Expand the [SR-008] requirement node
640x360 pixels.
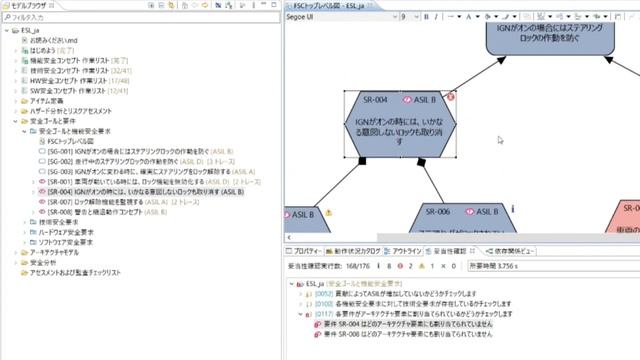click(x=33, y=212)
